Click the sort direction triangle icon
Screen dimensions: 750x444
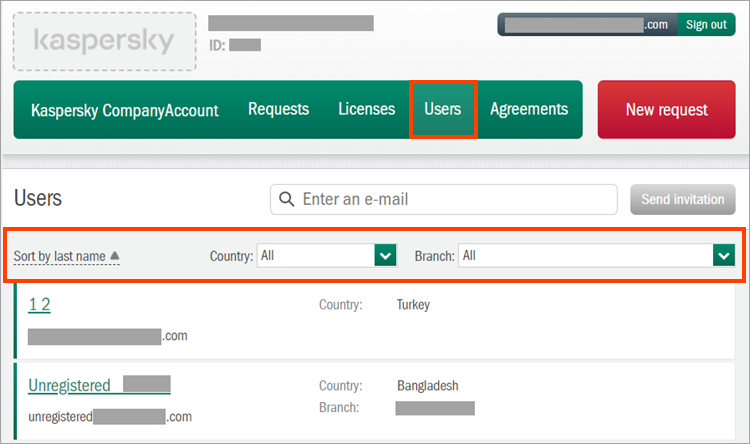coord(115,255)
